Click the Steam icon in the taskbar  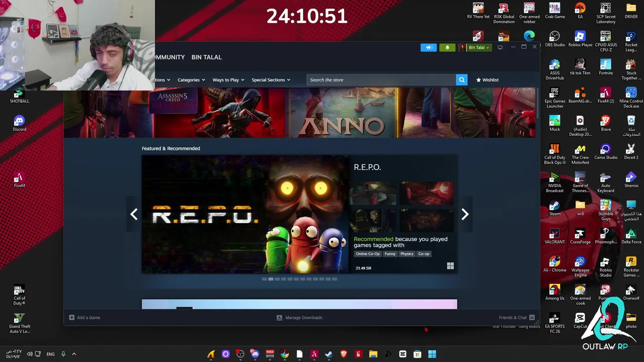click(x=329, y=354)
